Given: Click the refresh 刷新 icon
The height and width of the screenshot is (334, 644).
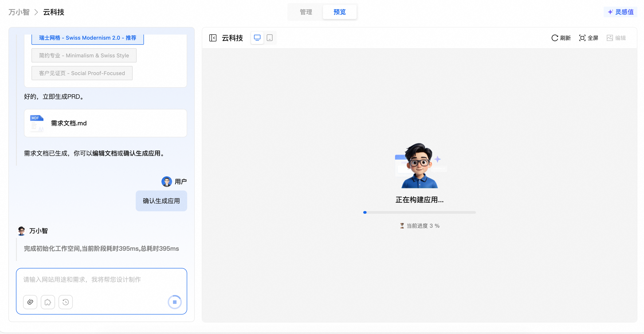Looking at the screenshot, I should click(x=555, y=38).
